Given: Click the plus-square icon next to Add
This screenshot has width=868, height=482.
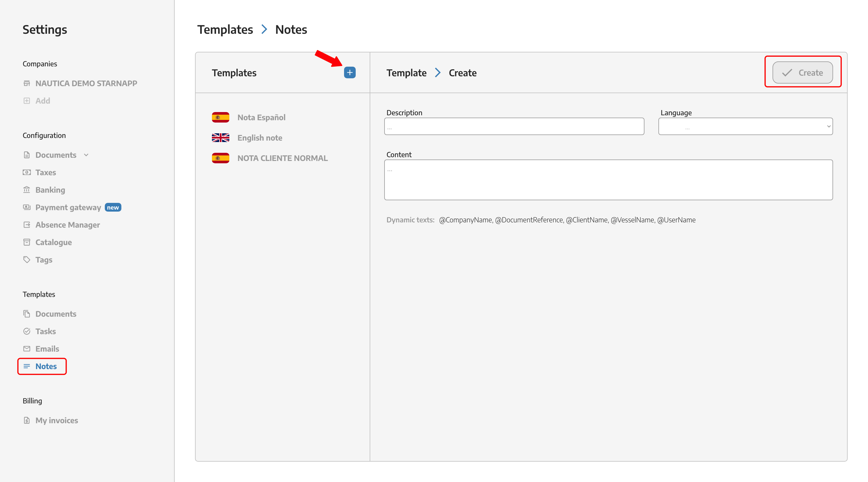Looking at the screenshot, I should 26,101.
